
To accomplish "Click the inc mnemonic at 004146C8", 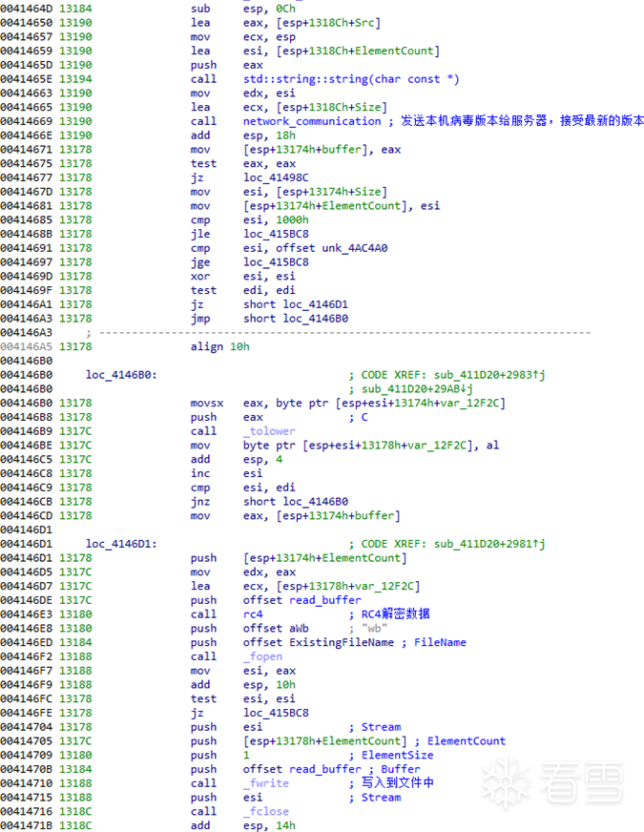I will click(200, 474).
